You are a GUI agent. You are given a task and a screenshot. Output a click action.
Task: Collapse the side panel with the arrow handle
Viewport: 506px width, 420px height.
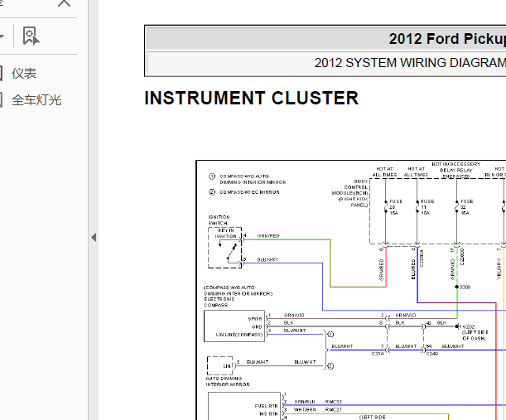[94, 238]
